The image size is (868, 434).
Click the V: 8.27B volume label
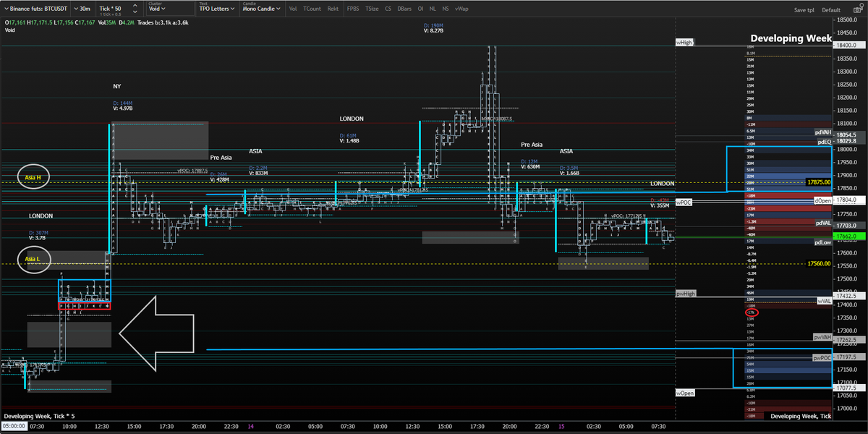tap(434, 30)
